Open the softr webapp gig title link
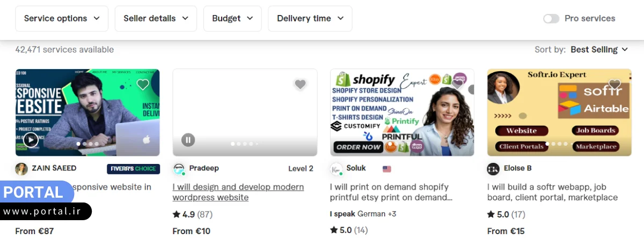 (x=552, y=192)
